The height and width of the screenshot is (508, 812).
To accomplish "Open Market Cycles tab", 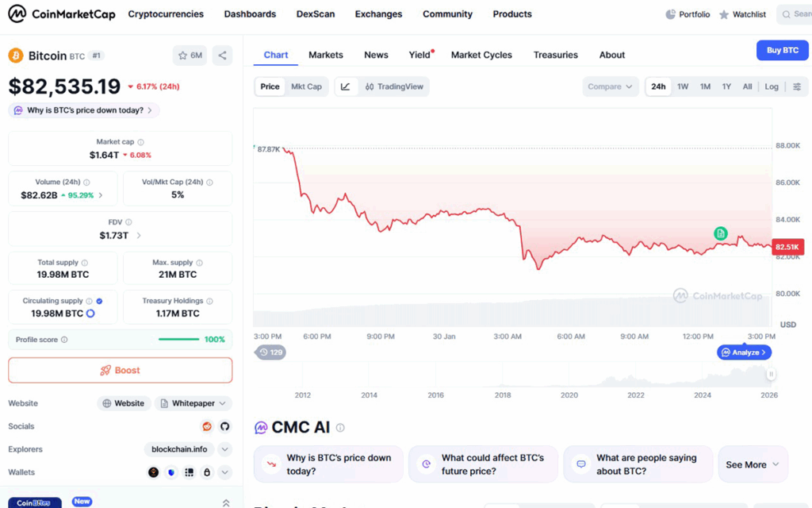I will 481,55.
